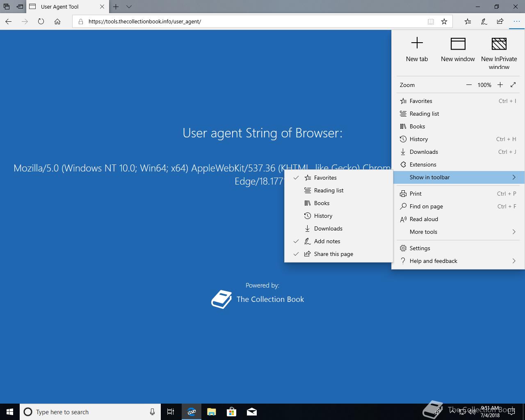Click the taskbar search box
This screenshot has width=525, height=420.
(90, 412)
